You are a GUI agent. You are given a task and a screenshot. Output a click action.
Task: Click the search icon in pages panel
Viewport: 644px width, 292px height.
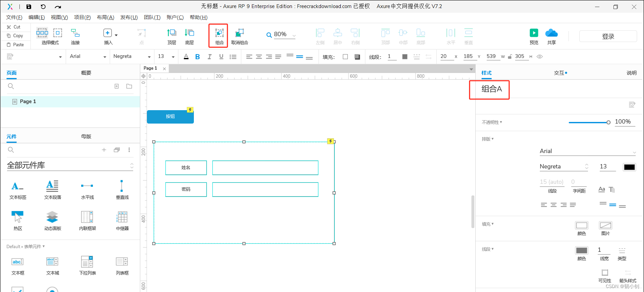(11, 86)
